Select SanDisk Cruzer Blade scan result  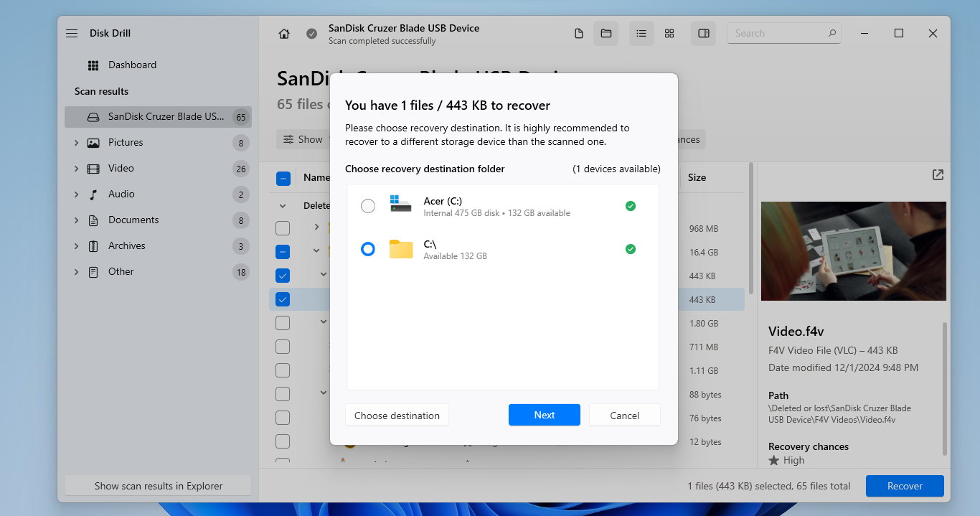158,116
